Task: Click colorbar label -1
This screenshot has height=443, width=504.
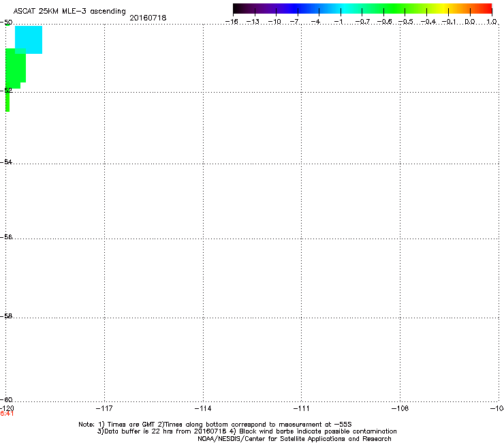Action: point(338,22)
